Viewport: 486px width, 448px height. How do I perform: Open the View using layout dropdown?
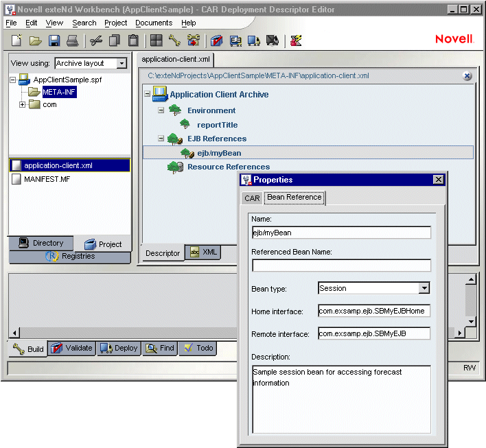coord(121,63)
